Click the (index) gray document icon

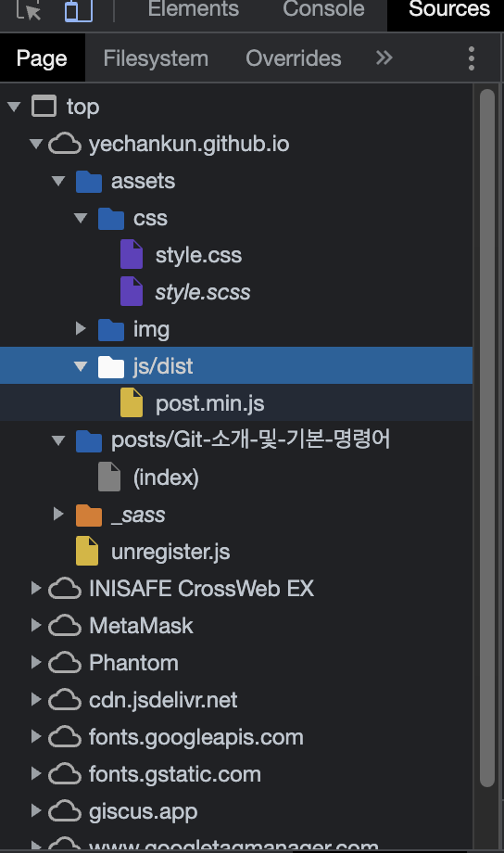point(109,477)
